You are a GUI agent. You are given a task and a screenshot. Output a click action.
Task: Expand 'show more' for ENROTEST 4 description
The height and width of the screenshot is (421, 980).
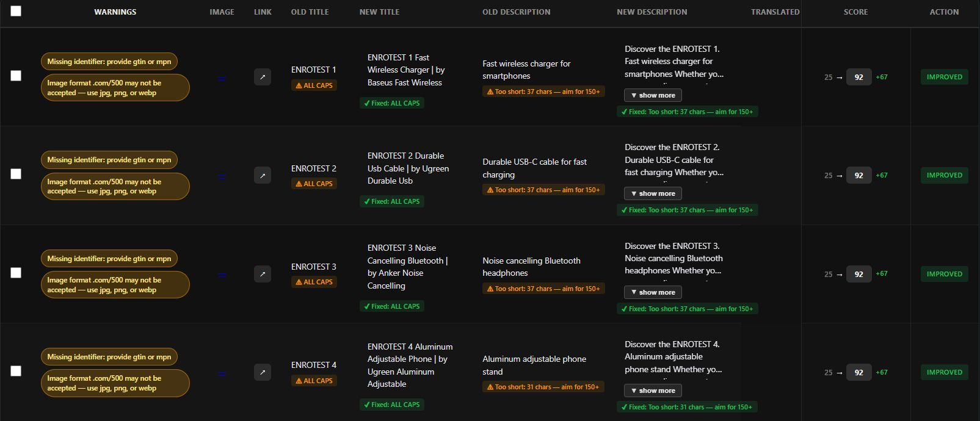tap(653, 390)
